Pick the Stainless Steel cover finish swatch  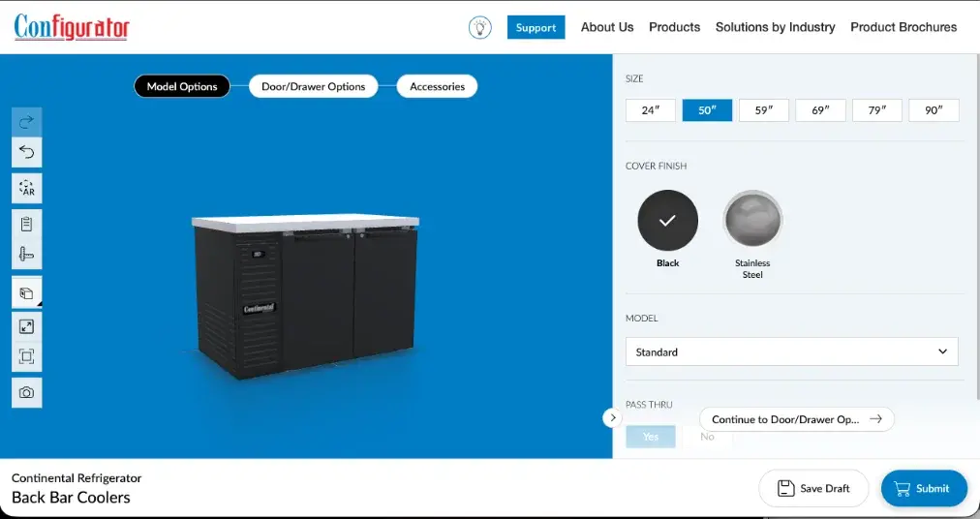[752, 220]
